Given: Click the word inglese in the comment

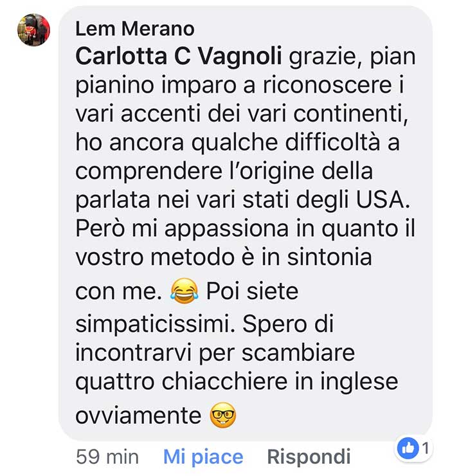Looking at the screenshot, I should [359, 383].
